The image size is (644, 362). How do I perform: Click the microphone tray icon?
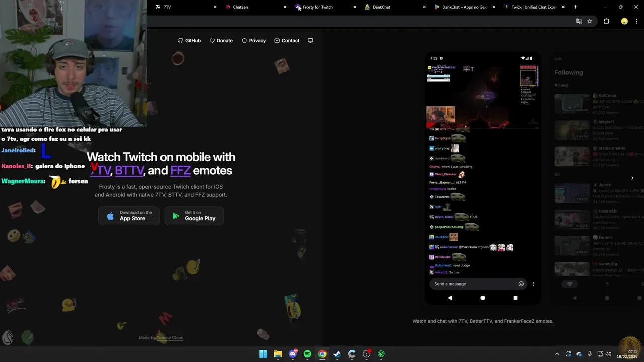(x=589, y=354)
